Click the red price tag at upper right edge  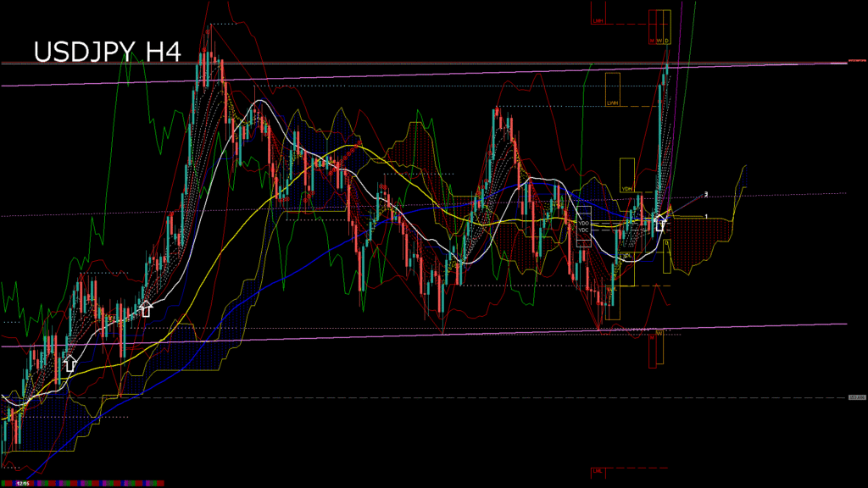tap(856, 62)
